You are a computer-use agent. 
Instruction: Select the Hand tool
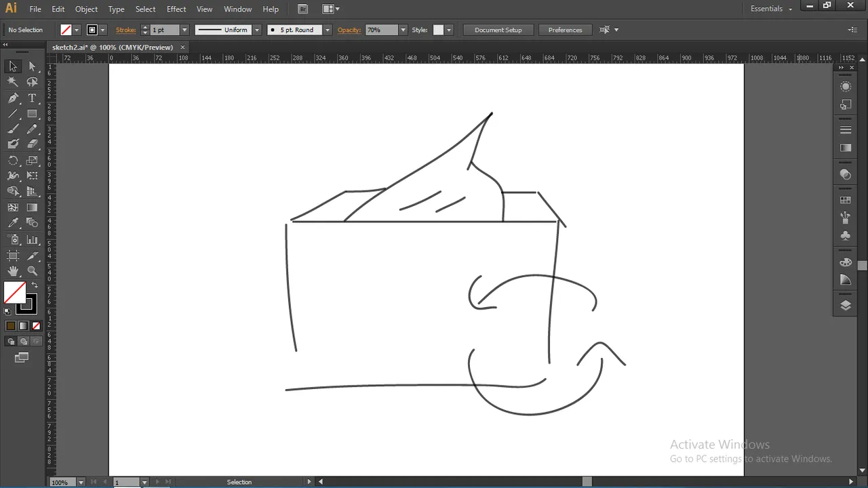[13, 271]
